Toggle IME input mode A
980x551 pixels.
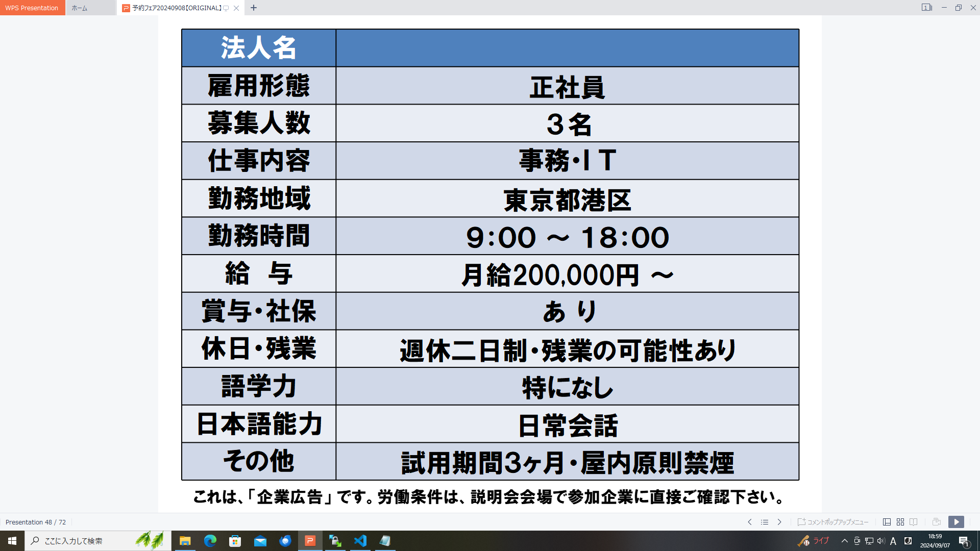pyautogui.click(x=893, y=541)
